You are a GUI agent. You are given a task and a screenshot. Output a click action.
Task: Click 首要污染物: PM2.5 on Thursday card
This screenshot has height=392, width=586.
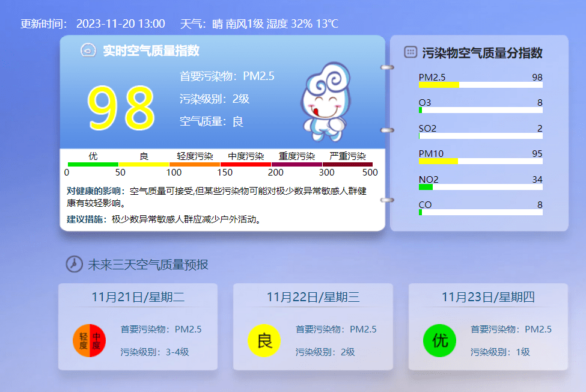(x=511, y=329)
